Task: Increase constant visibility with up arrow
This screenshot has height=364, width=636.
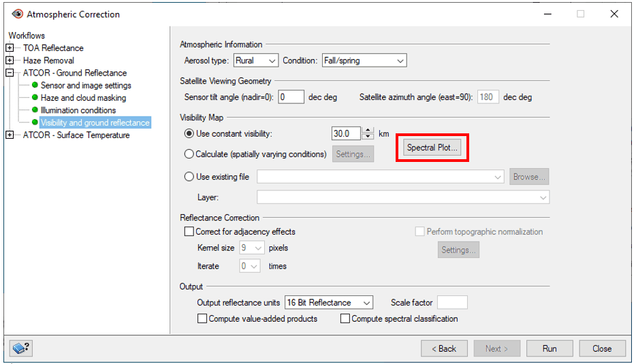Action: click(368, 131)
